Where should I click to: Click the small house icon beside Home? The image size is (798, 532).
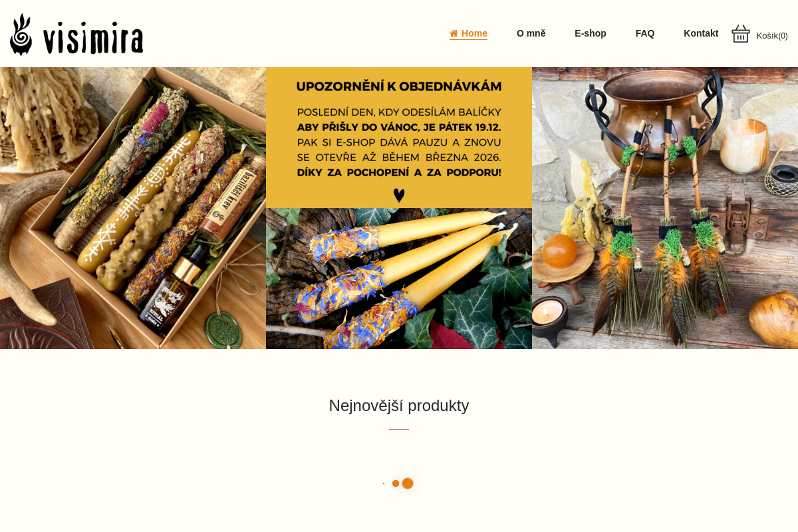[454, 33]
